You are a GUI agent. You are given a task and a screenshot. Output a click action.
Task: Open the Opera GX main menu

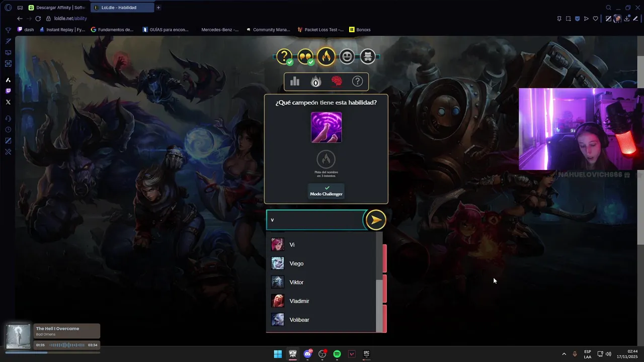coord(8,8)
